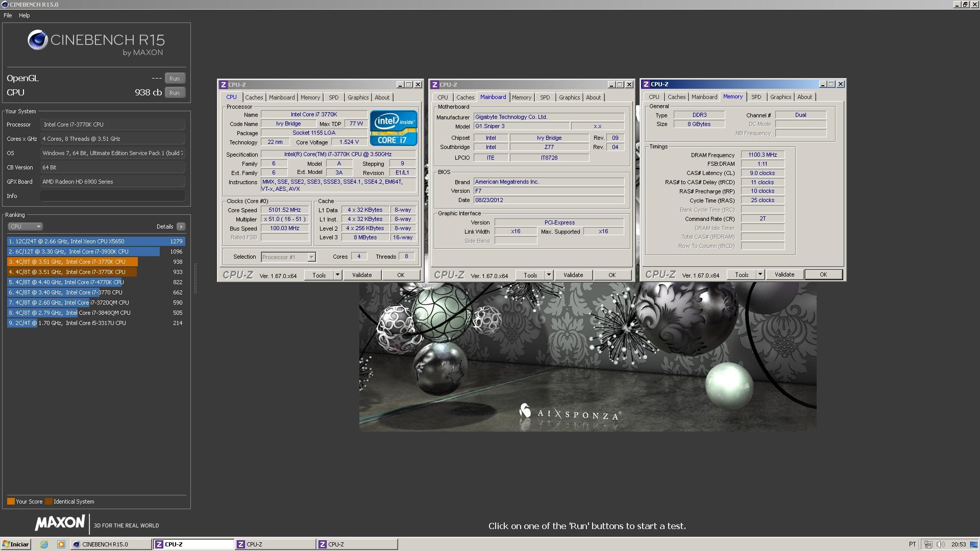Open Tools dropdown arrow in first CPU-Z window

tap(337, 275)
